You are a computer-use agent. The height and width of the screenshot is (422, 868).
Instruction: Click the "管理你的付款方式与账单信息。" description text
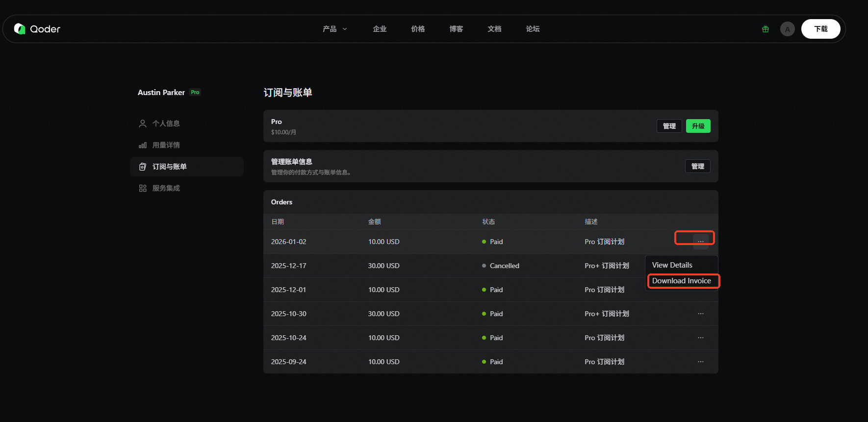311,173
